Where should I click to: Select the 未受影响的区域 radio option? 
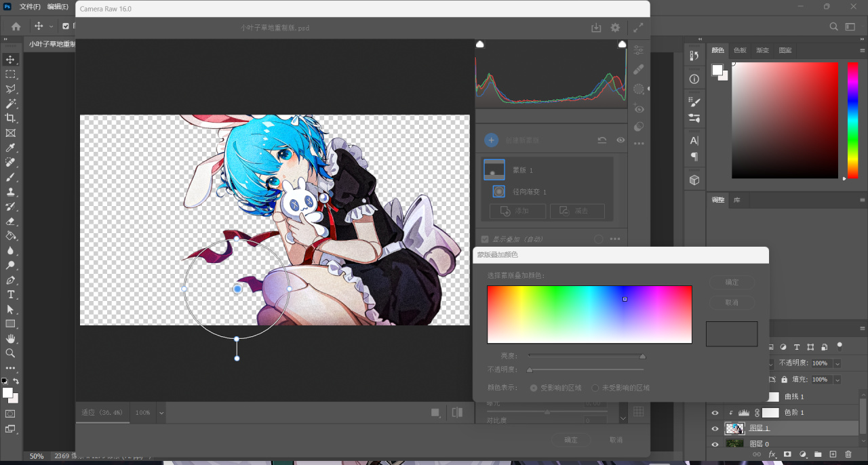point(595,388)
